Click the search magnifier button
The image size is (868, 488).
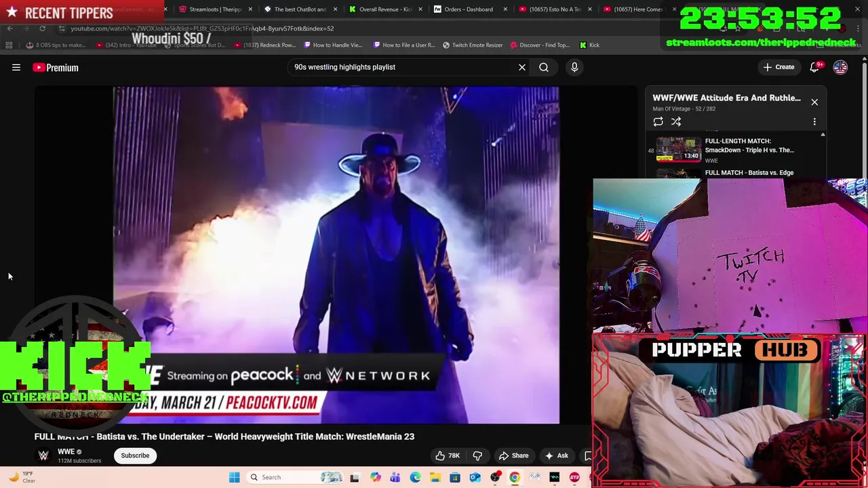544,67
